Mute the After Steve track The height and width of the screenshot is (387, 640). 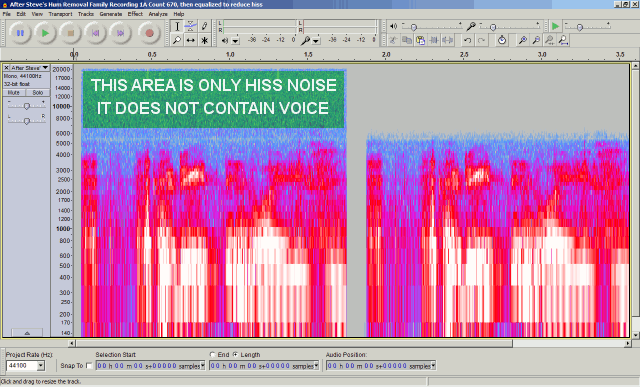(14, 93)
